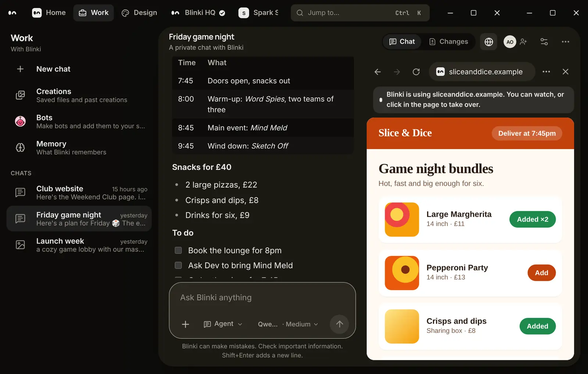Open the Home tab
The image size is (588, 374).
[x=49, y=13]
